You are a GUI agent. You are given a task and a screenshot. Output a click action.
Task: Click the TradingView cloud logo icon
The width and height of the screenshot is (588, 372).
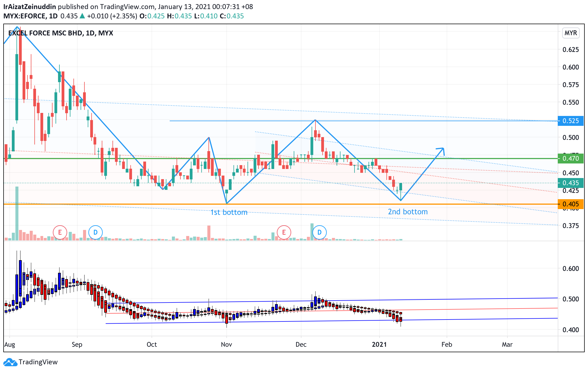point(10,362)
